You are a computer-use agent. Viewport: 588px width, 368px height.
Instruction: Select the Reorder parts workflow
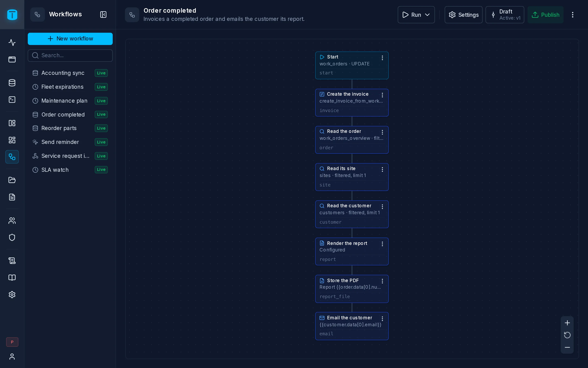(70, 128)
